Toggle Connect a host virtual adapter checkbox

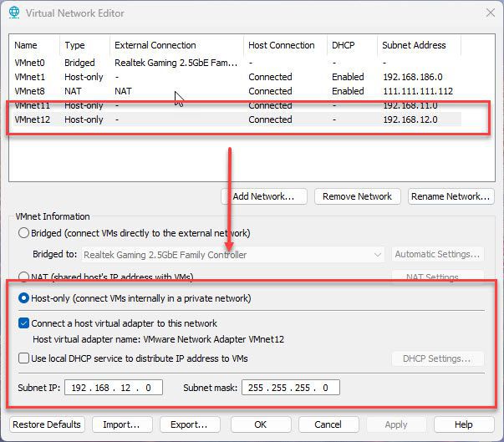tap(23, 323)
